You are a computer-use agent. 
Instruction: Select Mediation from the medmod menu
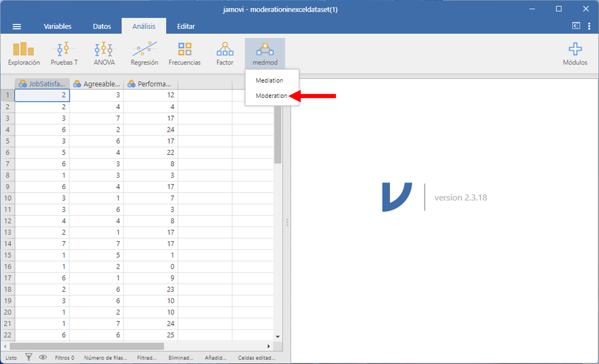[x=269, y=80]
